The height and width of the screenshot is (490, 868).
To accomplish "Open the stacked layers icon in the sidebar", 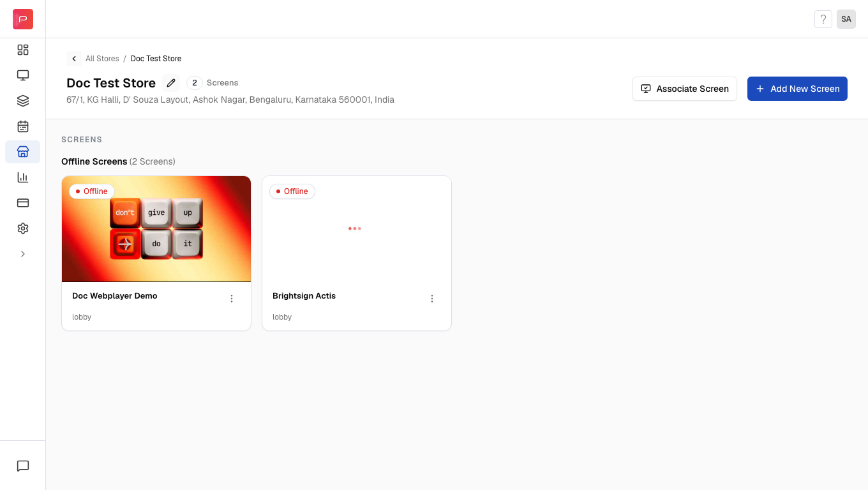I will pyautogui.click(x=23, y=101).
